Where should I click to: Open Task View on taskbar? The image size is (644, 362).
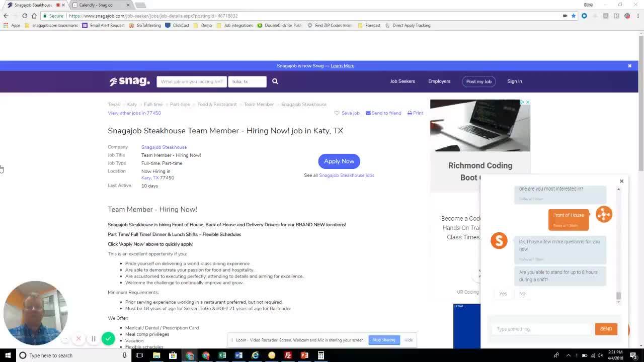click(140, 355)
